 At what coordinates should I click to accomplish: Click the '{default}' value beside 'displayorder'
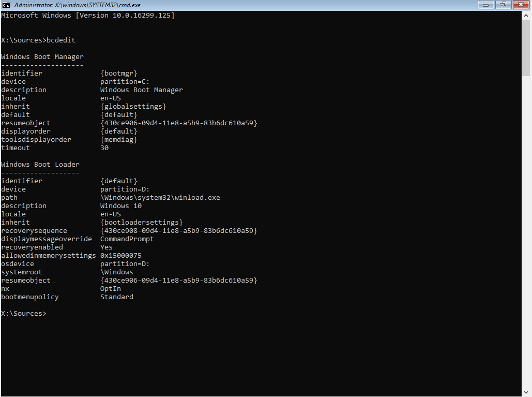tap(119, 131)
